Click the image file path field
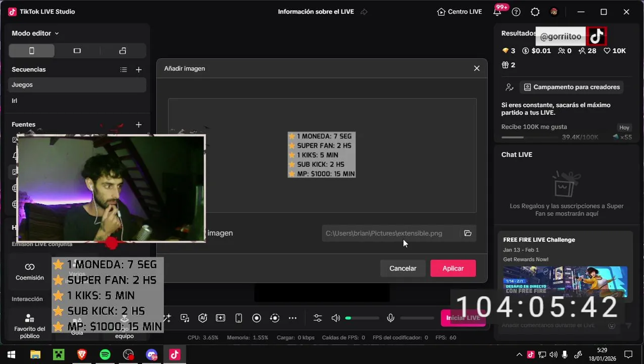Image resolution: width=644 pixels, height=364 pixels. [390, 233]
